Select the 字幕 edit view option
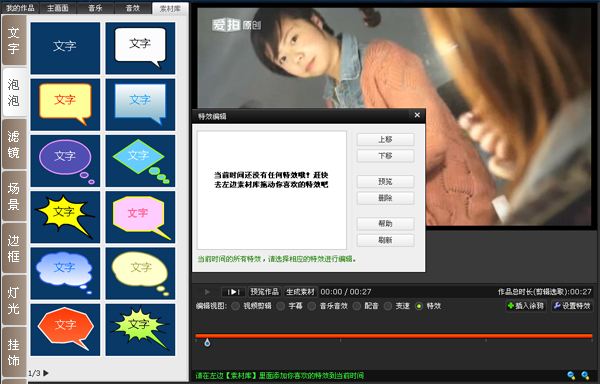 tap(280, 306)
